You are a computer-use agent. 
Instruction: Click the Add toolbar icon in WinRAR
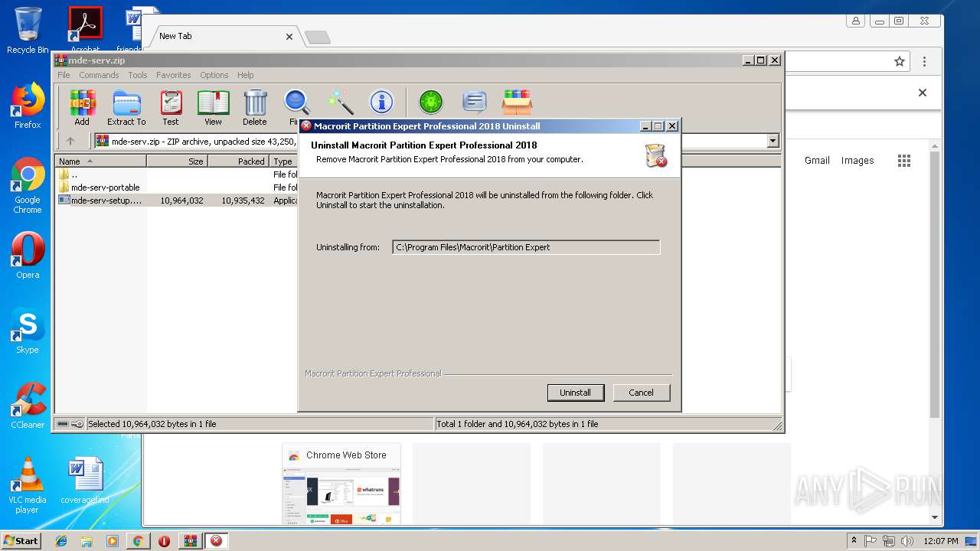81,107
